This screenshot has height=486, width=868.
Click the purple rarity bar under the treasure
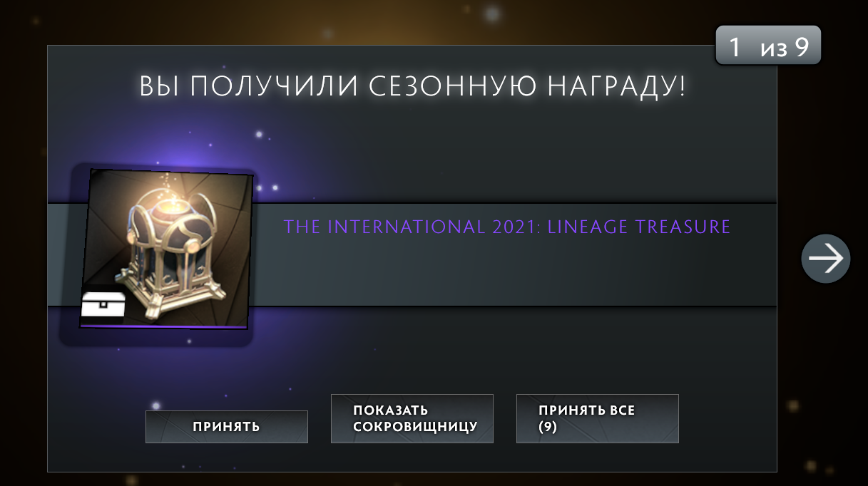(164, 326)
